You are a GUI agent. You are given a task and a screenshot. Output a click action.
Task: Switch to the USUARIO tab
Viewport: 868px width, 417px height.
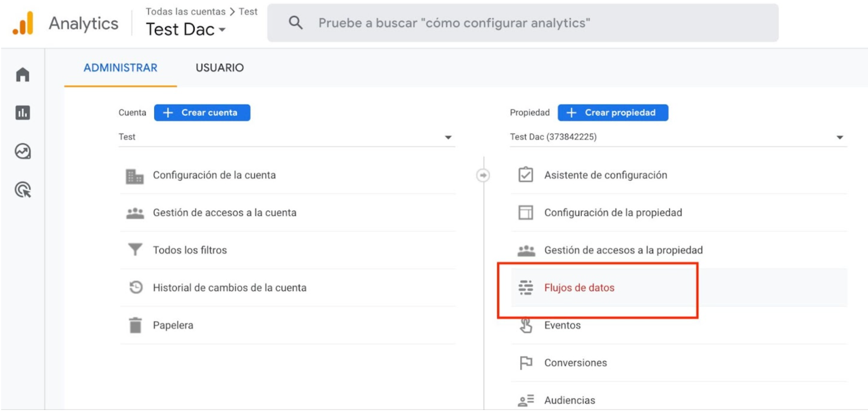coord(220,68)
